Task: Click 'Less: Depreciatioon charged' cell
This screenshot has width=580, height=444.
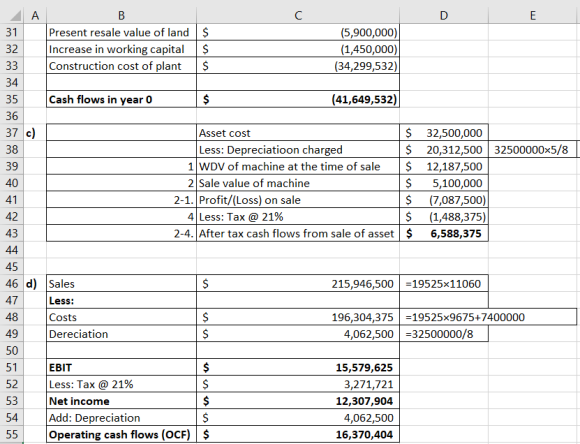Action: pos(298,150)
